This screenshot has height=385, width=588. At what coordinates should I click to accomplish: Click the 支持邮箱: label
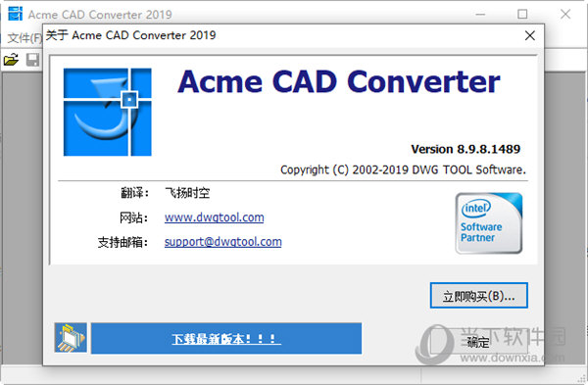pyautogui.click(x=123, y=242)
